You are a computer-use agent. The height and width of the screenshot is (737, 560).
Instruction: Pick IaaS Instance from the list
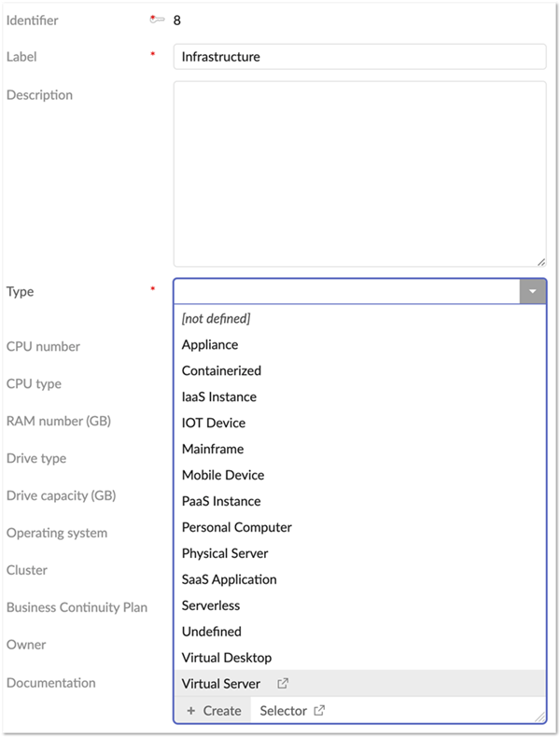click(x=218, y=396)
